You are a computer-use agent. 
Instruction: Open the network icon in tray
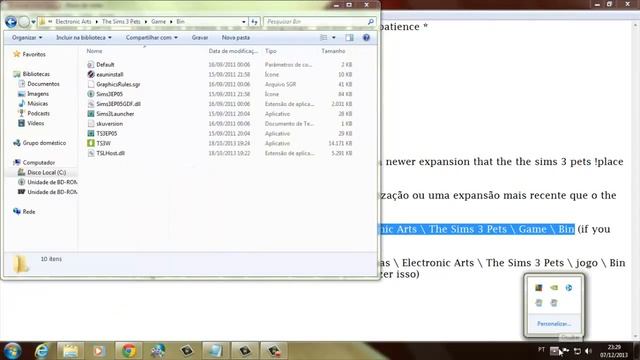click(x=577, y=351)
